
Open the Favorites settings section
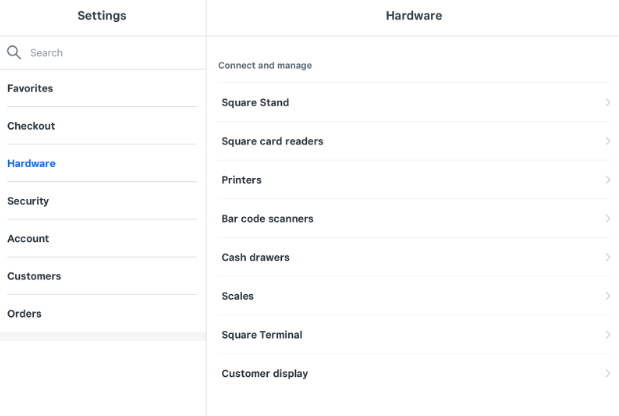tap(30, 88)
